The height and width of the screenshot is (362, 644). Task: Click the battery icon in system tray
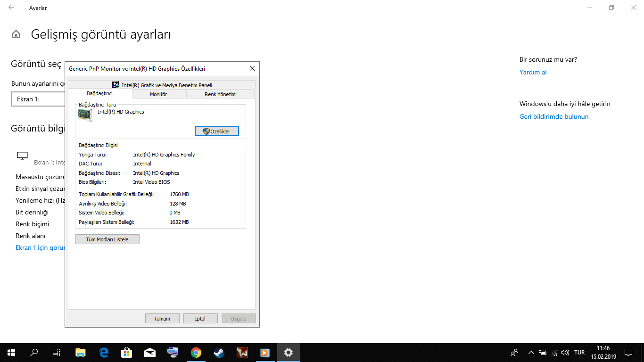[543, 352]
